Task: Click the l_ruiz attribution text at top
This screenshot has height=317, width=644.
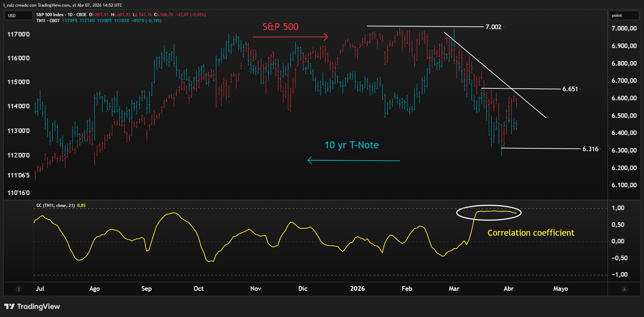Action: coord(9,5)
